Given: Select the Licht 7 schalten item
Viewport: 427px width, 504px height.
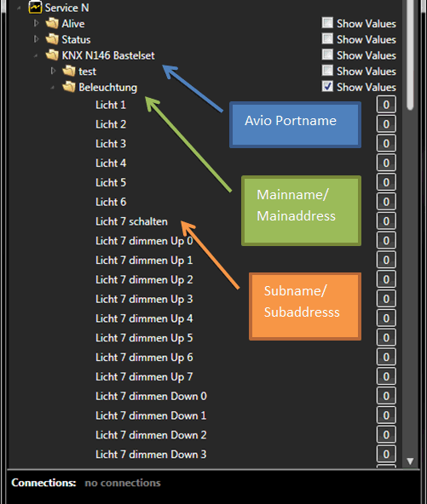Looking at the screenshot, I should (x=131, y=221).
